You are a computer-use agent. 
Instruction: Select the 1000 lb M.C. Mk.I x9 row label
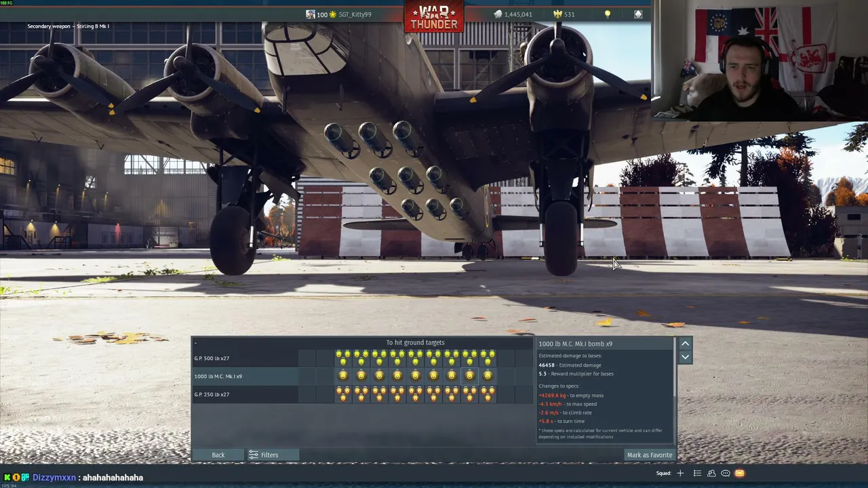218,376
